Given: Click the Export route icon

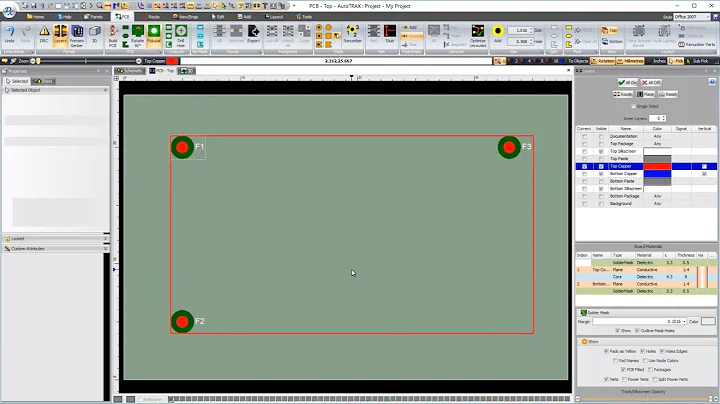Looking at the screenshot, I should point(253,34).
